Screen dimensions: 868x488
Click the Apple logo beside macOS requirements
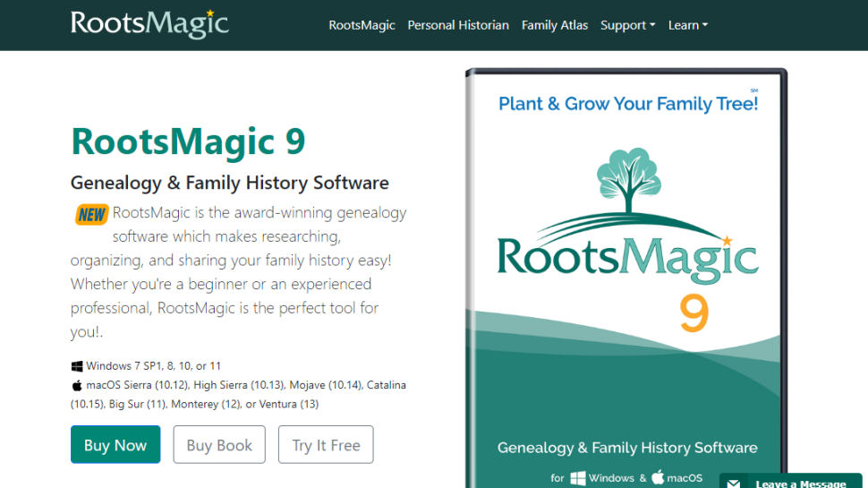click(77, 386)
